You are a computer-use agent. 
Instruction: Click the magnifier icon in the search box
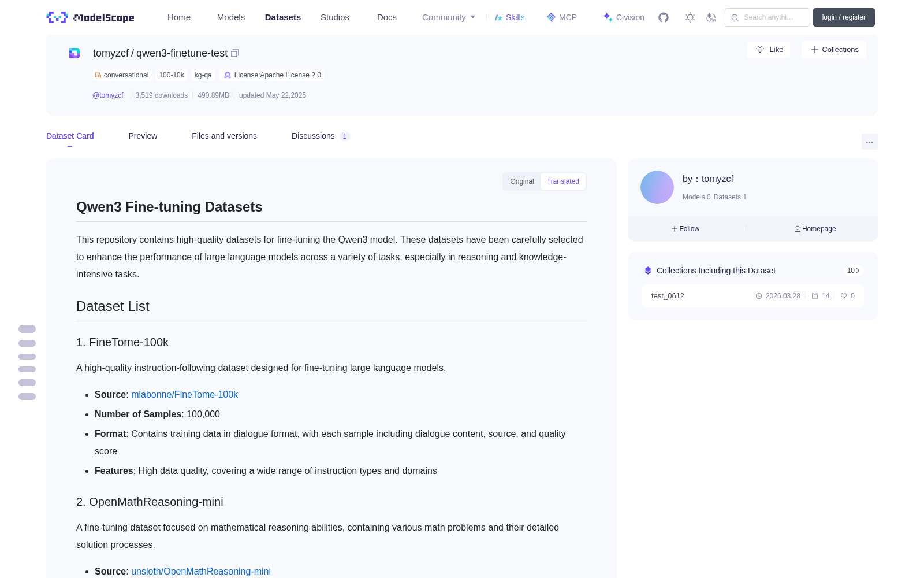pos(735,17)
